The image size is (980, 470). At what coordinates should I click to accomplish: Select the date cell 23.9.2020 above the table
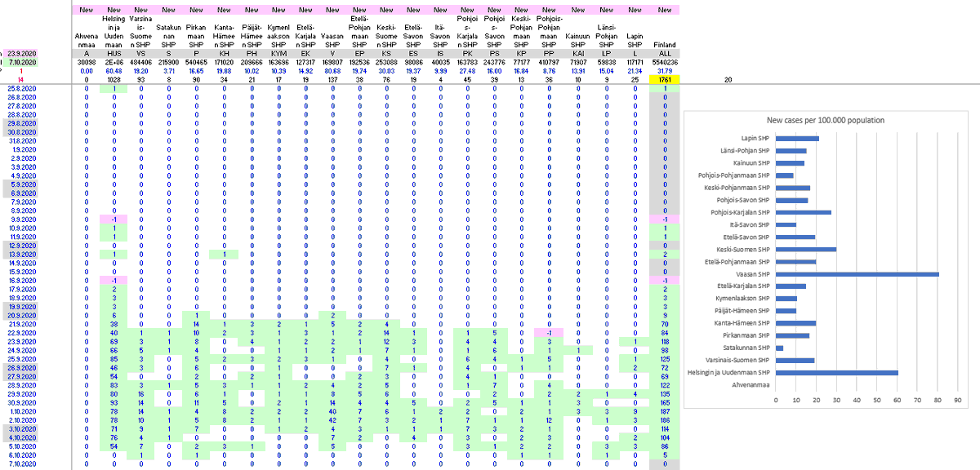(x=20, y=53)
